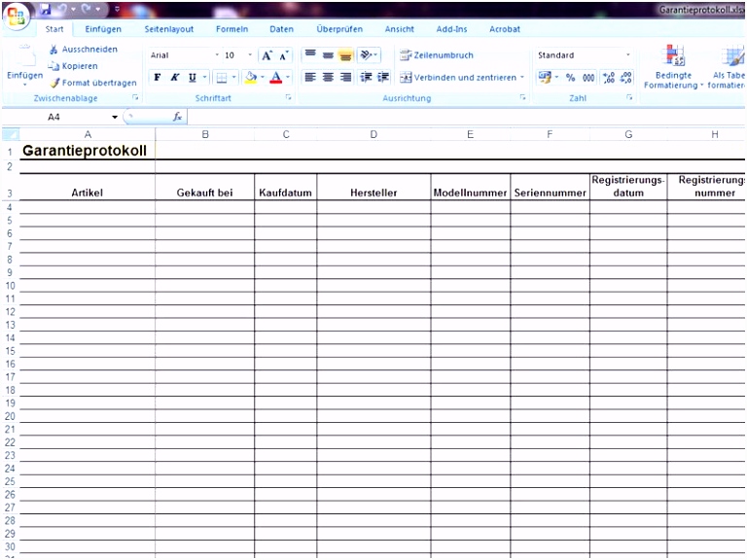Toggle Zeilenumbruch text wrapping

[x=437, y=55]
